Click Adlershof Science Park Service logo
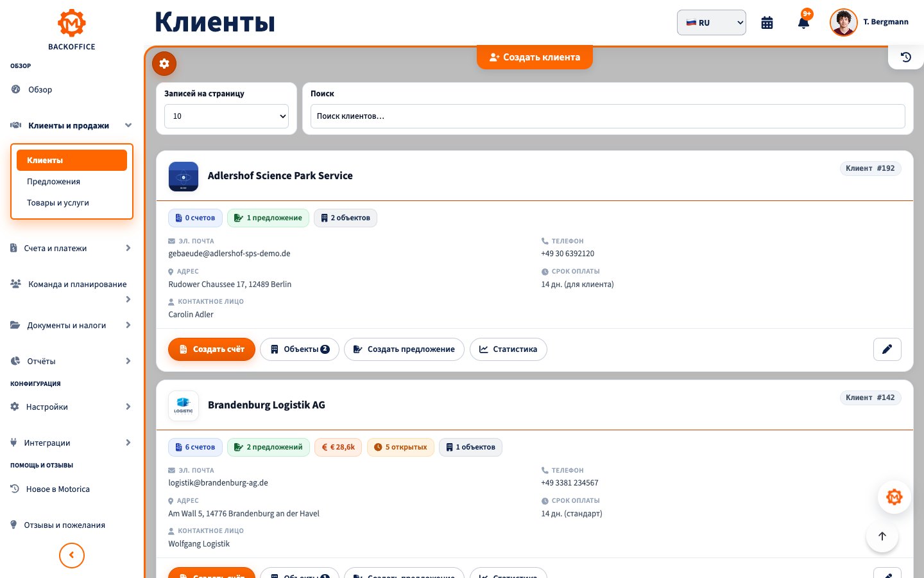 pyautogui.click(x=184, y=177)
